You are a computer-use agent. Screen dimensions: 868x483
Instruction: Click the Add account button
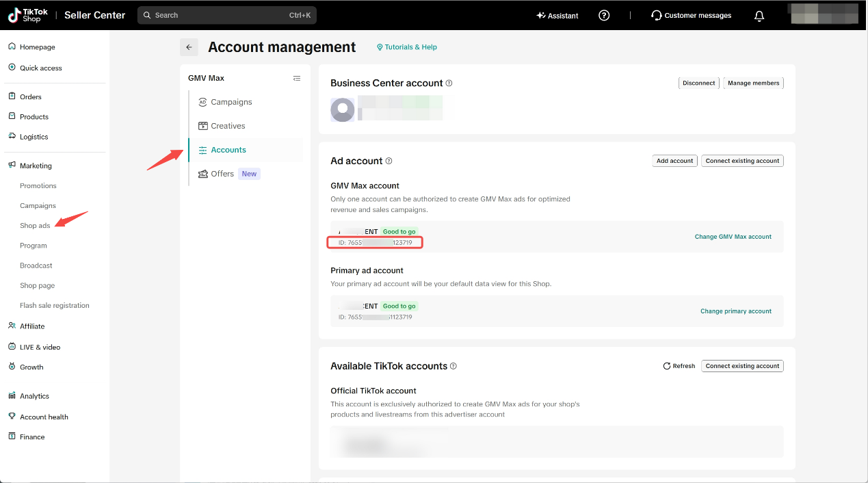(x=674, y=161)
